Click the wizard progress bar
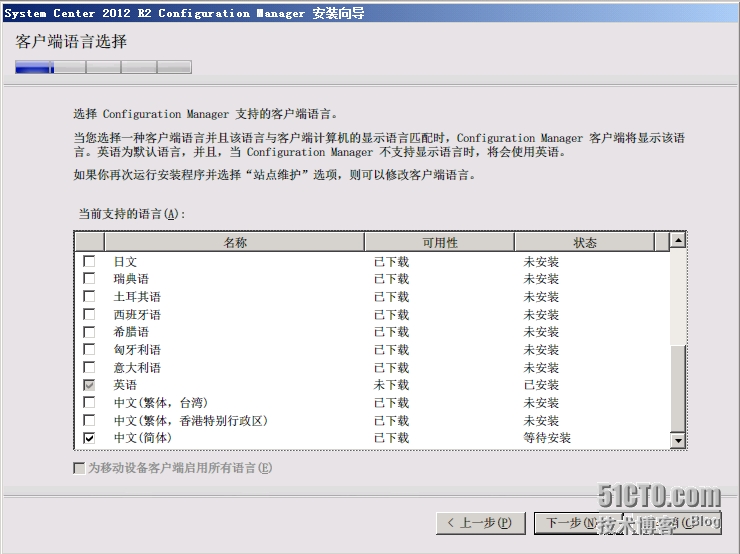Image resolution: width=740 pixels, height=554 pixels. (103, 67)
